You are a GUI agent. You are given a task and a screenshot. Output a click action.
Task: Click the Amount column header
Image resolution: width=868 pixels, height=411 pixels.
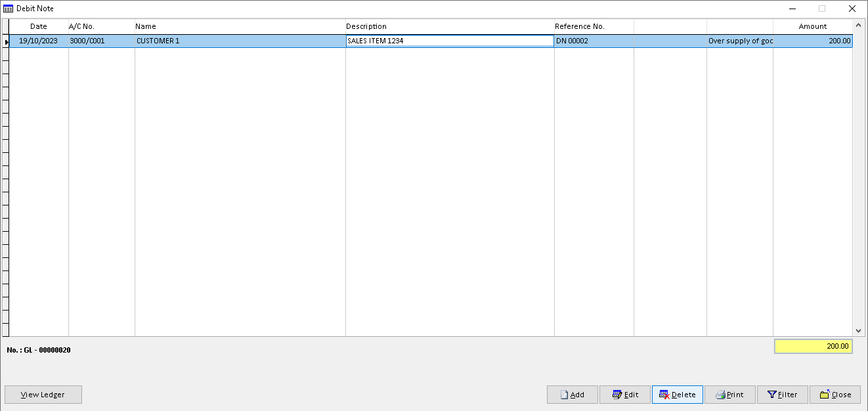tap(813, 26)
